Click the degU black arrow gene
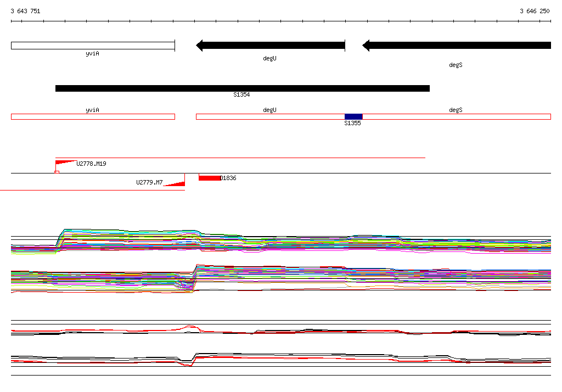 coord(271,46)
